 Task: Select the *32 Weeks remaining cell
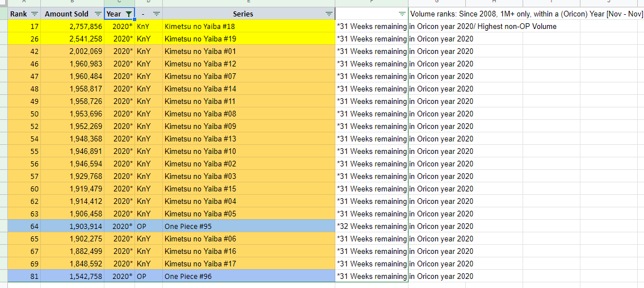[x=372, y=226]
